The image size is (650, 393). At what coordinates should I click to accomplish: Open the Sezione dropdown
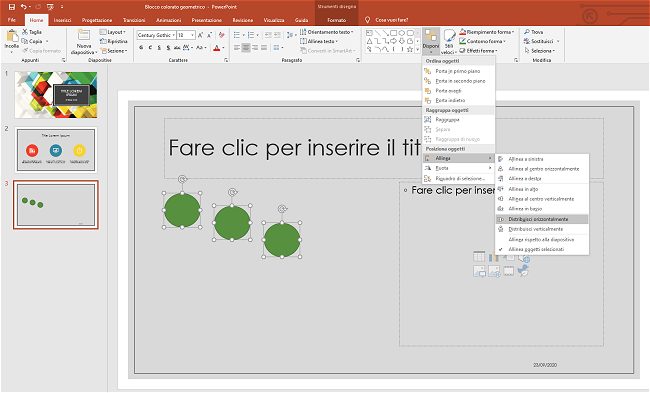tap(114, 51)
